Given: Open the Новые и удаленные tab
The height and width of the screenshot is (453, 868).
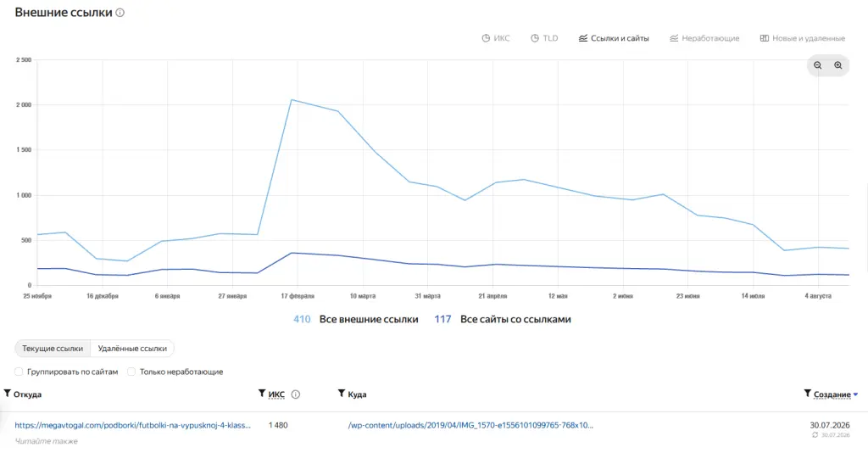Looking at the screenshot, I should click(x=802, y=38).
